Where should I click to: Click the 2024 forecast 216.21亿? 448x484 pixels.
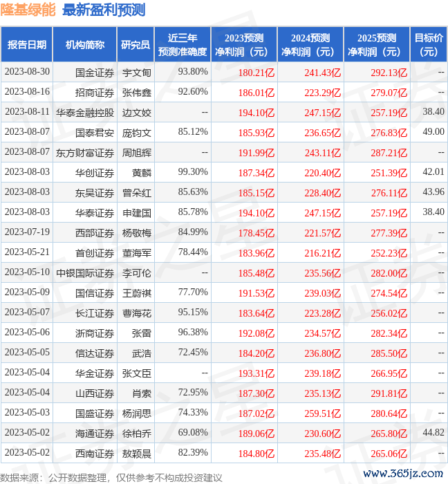point(323,254)
